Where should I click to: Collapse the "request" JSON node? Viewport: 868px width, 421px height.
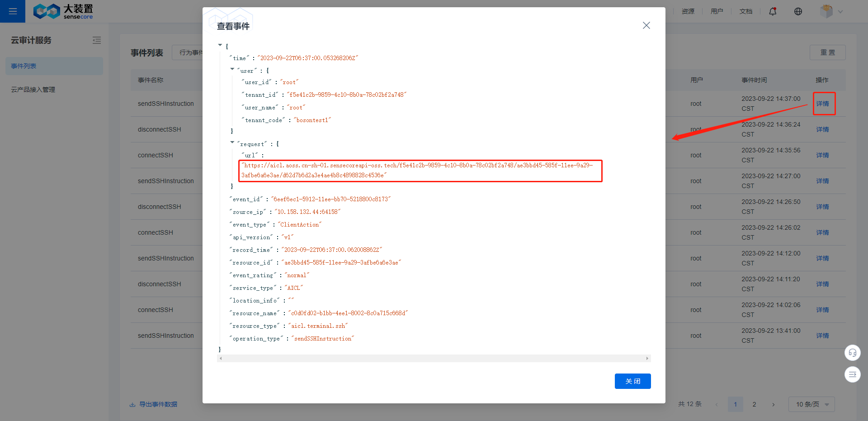click(232, 142)
